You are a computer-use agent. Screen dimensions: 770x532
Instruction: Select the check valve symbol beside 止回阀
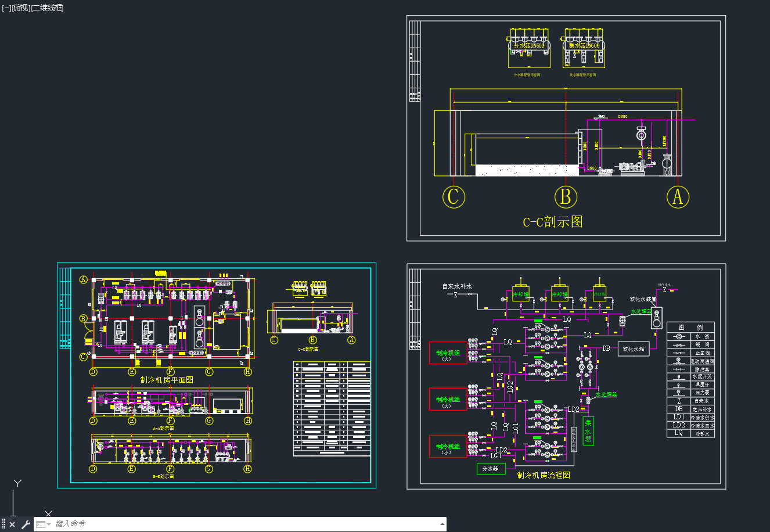[x=679, y=353]
